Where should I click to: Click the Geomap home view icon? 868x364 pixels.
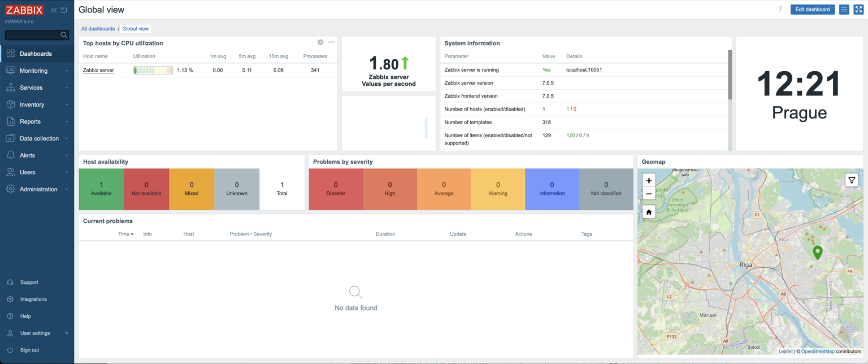click(648, 212)
